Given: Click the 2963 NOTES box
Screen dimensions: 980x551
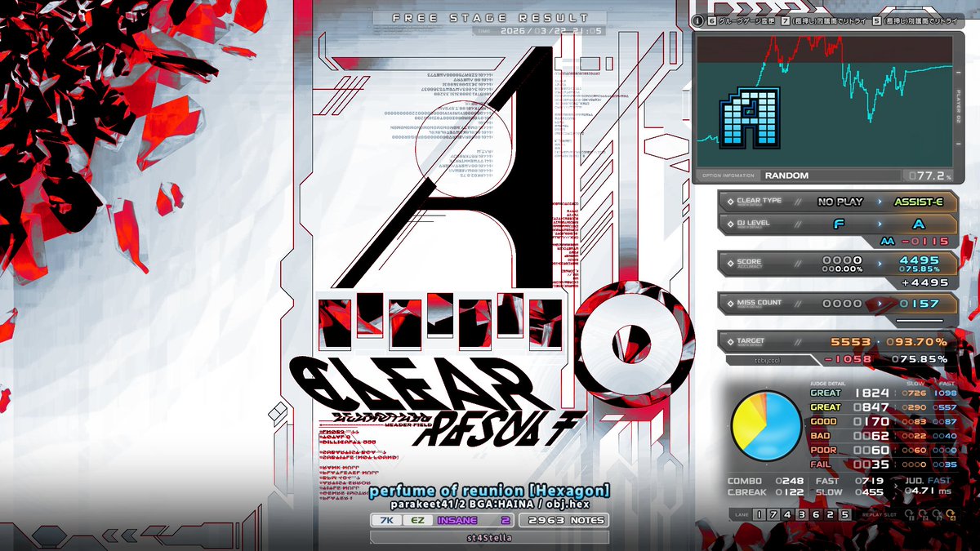Looking at the screenshot, I should 563,520.
